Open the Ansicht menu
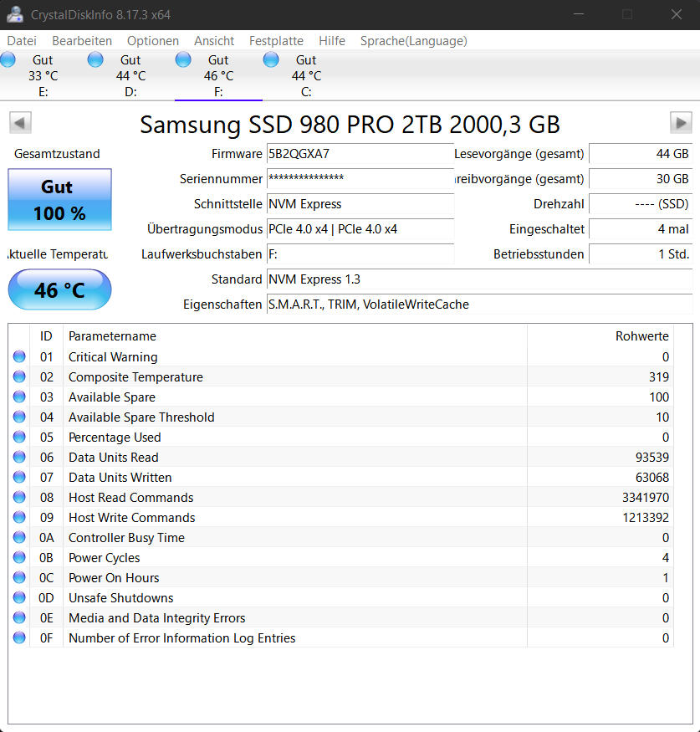700x732 pixels. [214, 41]
